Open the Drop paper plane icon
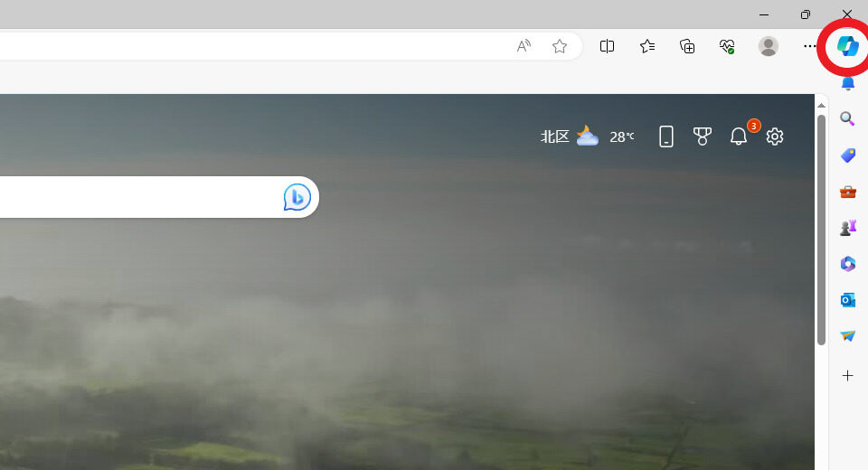The image size is (868, 470). pyautogui.click(x=847, y=335)
